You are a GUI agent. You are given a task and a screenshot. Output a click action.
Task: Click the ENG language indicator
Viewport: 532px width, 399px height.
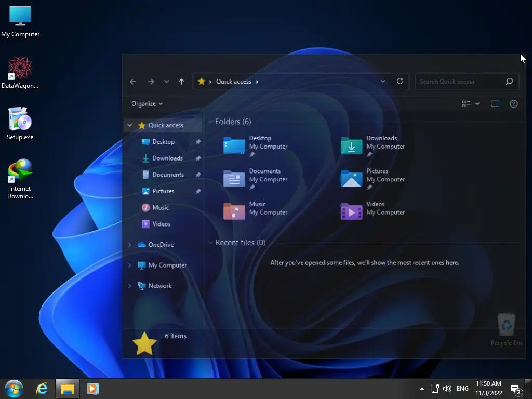point(462,389)
